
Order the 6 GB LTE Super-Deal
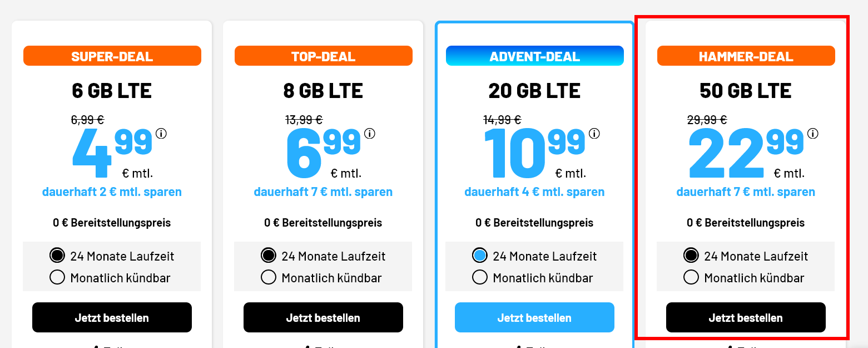[x=112, y=318]
